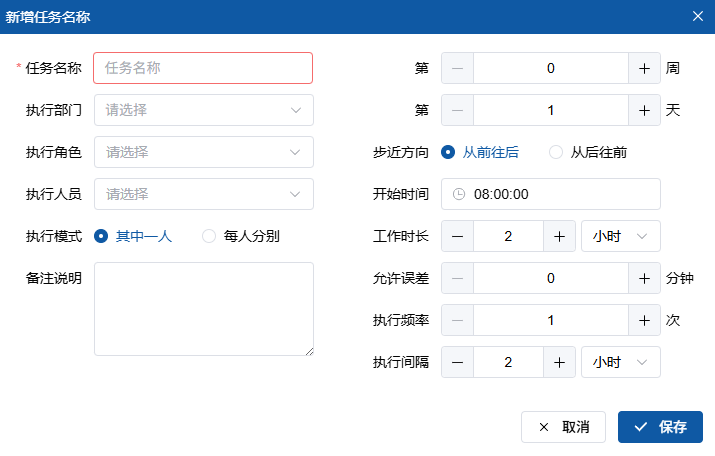The width and height of the screenshot is (715, 456).
Task: Open the 执行部门 dropdown
Action: tap(203, 110)
